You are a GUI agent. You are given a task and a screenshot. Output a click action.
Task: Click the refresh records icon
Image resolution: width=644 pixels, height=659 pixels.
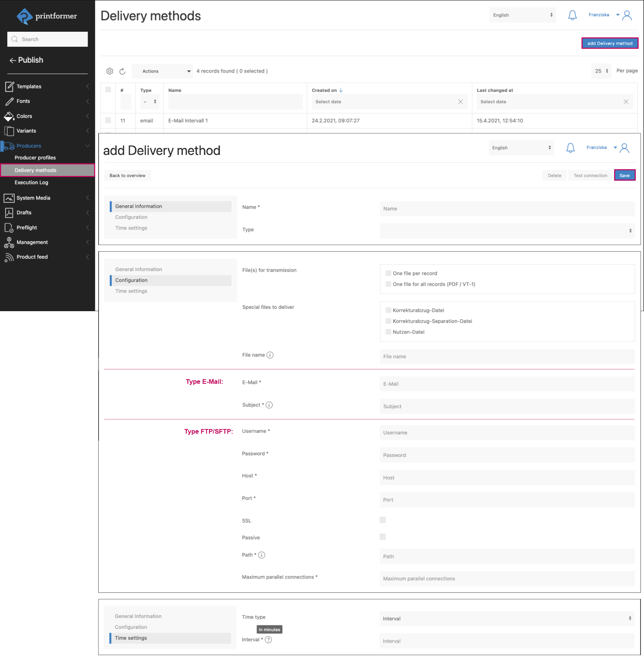point(122,71)
